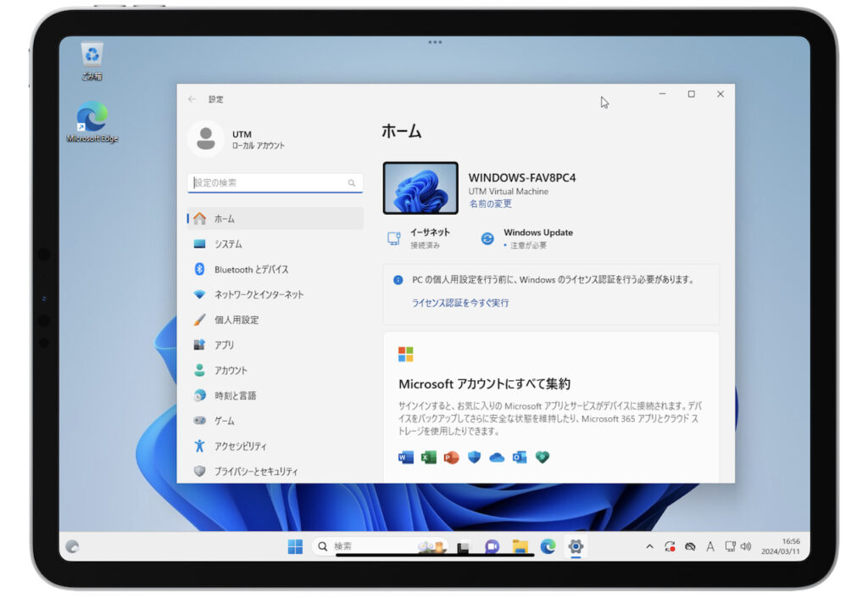868x598 pixels.
Task: Click the OneDrive cloud icon
Action: click(496, 456)
